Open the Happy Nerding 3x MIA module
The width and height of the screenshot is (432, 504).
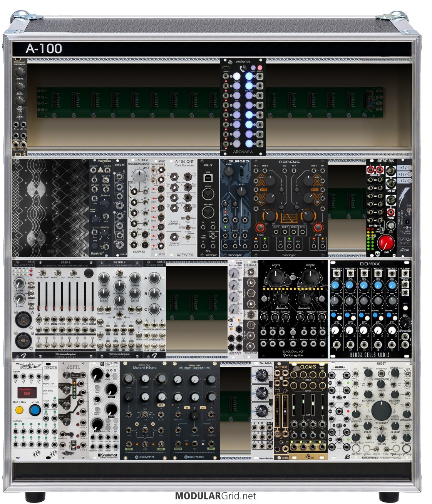[x=262, y=410]
